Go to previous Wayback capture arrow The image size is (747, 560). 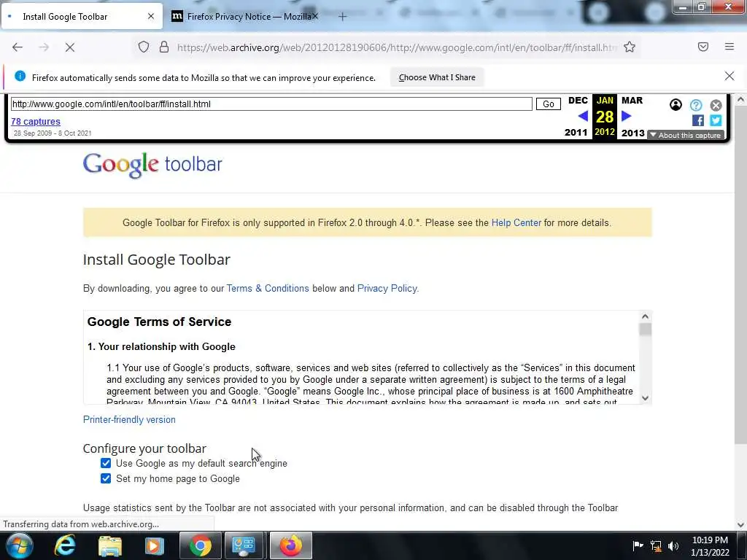[583, 116]
